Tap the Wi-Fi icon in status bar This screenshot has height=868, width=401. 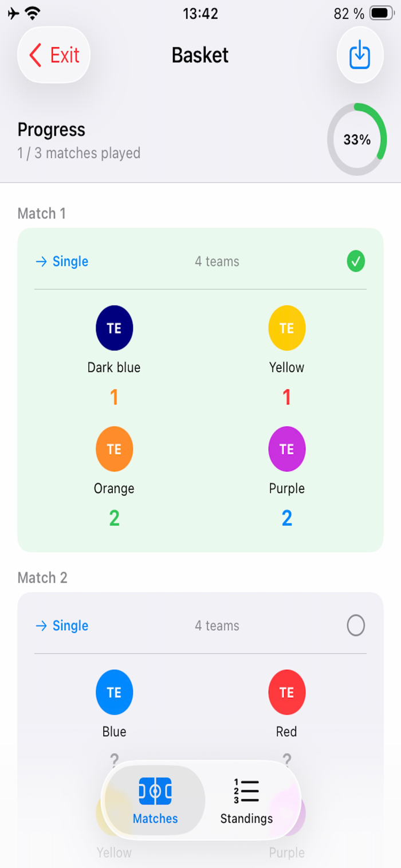[33, 13]
